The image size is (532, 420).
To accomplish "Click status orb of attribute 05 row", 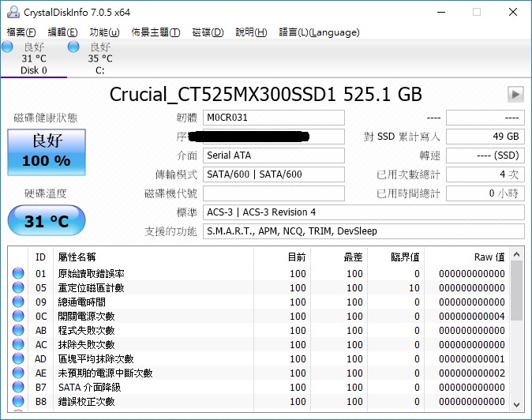I will [18, 287].
